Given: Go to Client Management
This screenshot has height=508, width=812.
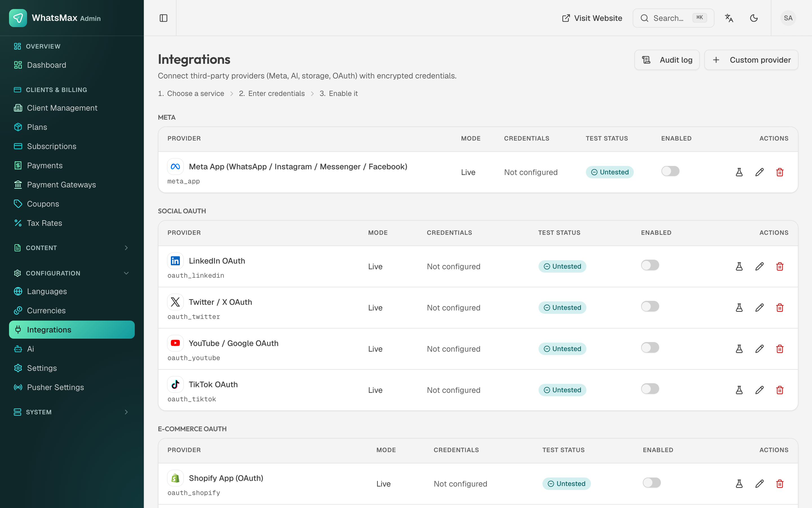Looking at the screenshot, I should [x=72, y=108].
